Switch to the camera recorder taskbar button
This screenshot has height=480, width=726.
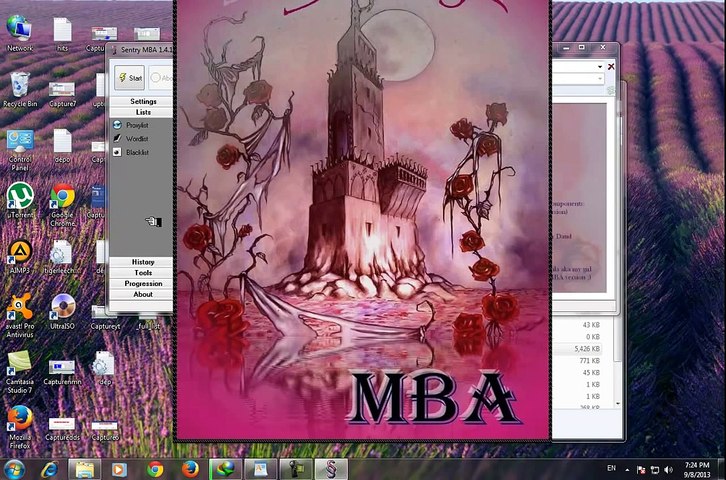click(296, 469)
